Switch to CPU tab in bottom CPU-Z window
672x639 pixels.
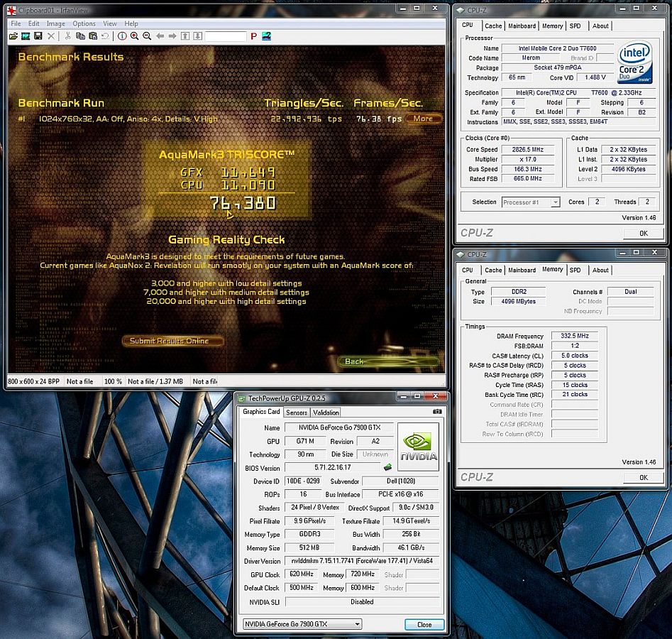point(468,271)
